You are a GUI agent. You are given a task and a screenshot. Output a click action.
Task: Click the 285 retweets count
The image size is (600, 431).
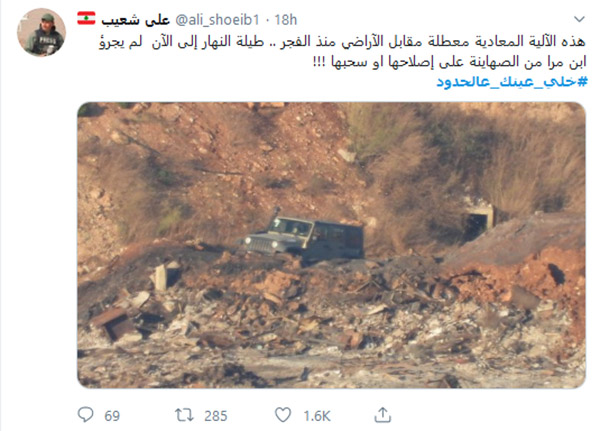coord(216,416)
